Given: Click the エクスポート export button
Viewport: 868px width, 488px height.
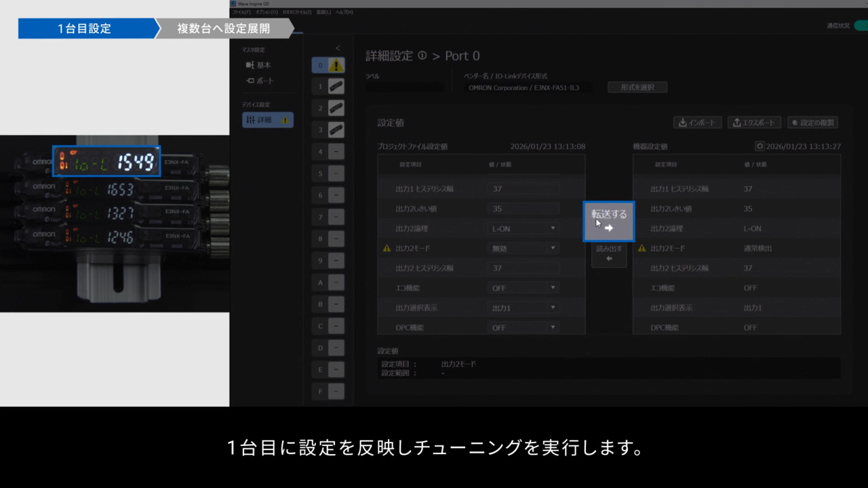Looking at the screenshot, I should pyautogui.click(x=754, y=123).
